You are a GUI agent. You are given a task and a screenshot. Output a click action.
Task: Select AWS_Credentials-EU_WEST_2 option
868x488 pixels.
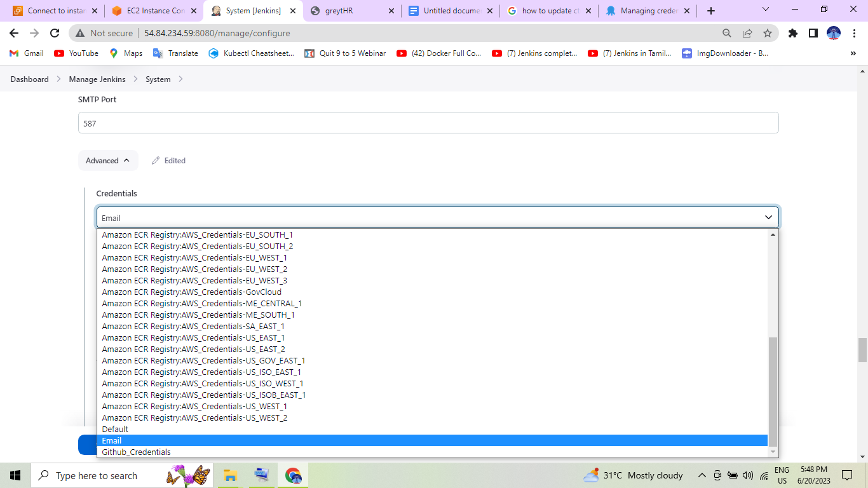click(x=432, y=269)
